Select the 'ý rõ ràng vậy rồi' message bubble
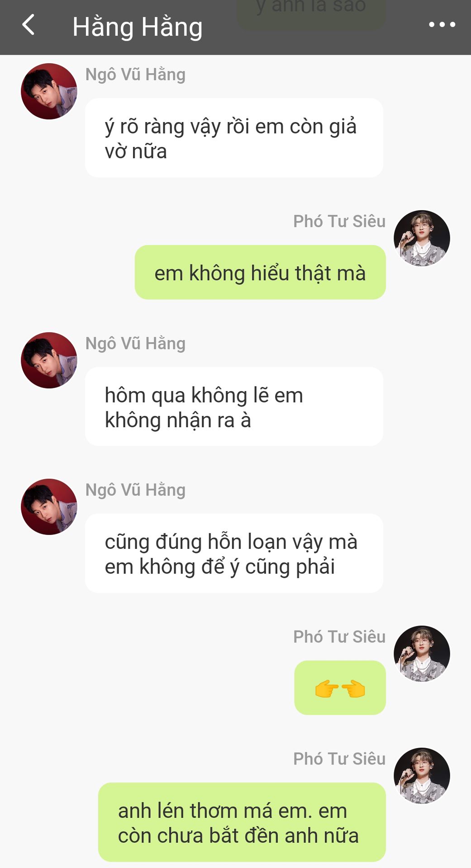This screenshot has height=868, width=471. (234, 138)
